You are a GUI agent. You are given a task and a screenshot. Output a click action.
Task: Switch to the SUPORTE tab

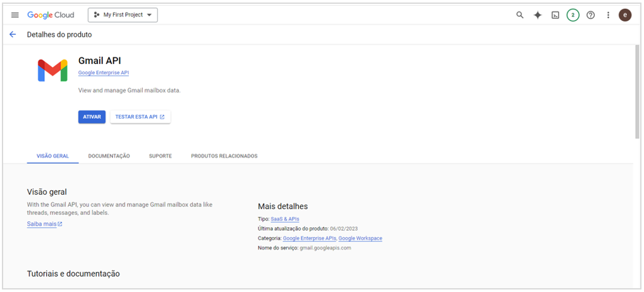(160, 156)
